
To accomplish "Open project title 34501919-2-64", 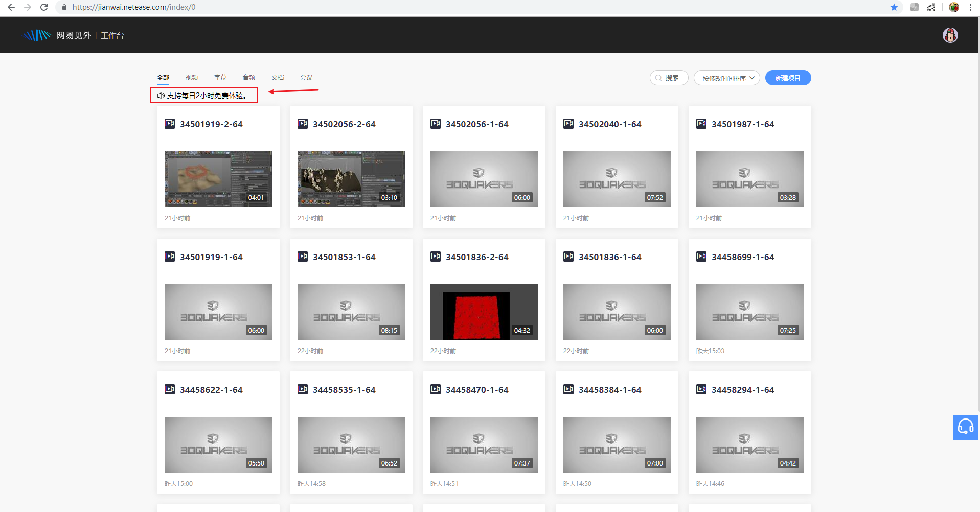I will 211,124.
